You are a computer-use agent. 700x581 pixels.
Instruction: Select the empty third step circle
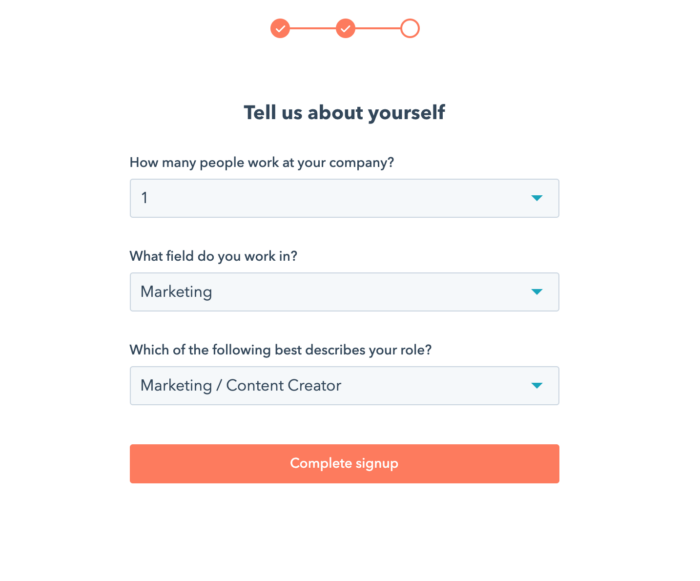coord(410,28)
